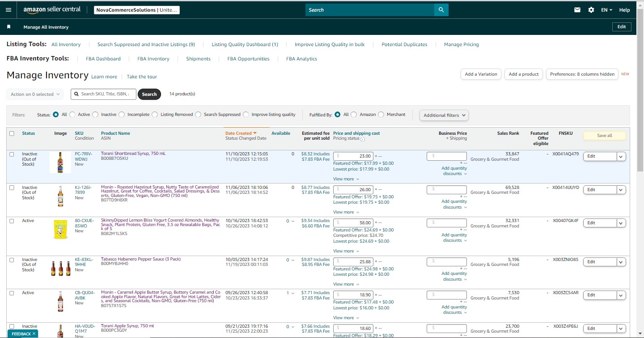Open the EN language dropdown

[x=606, y=10]
